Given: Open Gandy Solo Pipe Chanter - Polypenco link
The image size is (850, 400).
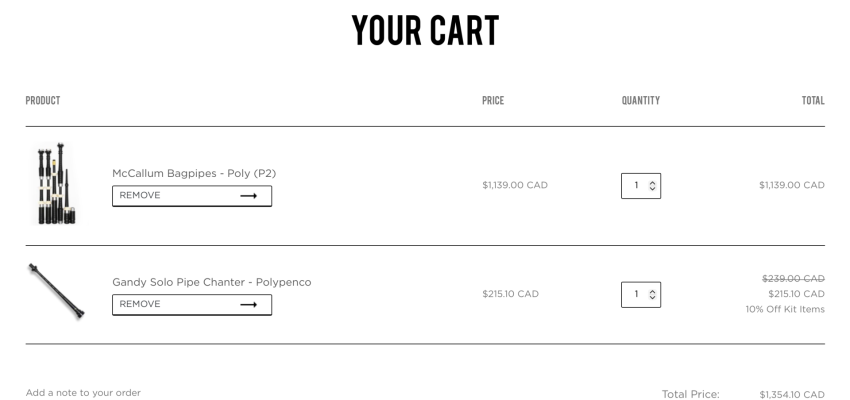Looking at the screenshot, I should click(x=211, y=282).
